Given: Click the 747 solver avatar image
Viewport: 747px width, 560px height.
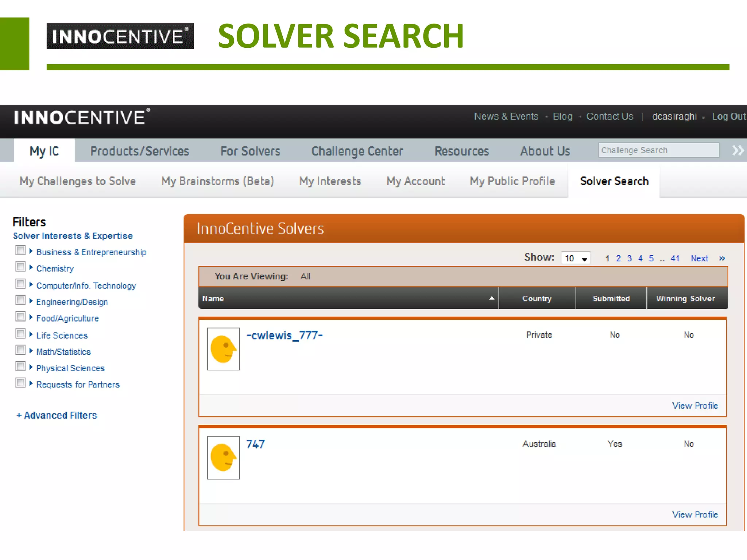Looking at the screenshot, I should click(x=223, y=458).
